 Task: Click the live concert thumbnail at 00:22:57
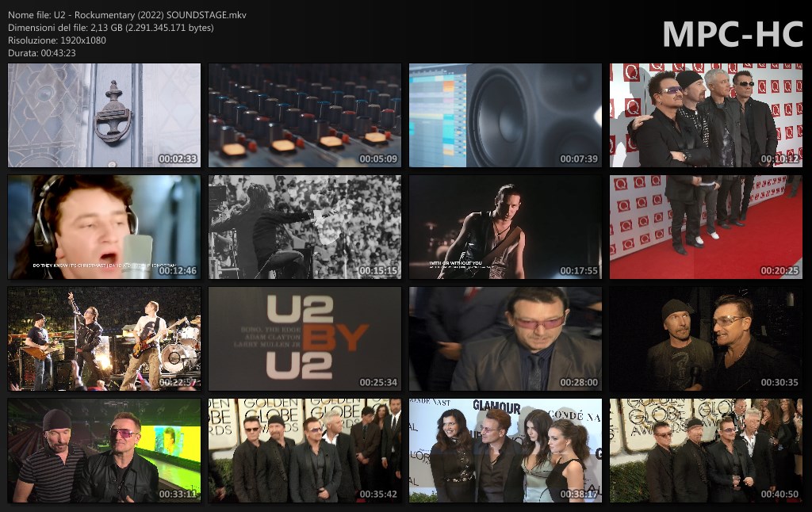pos(104,339)
